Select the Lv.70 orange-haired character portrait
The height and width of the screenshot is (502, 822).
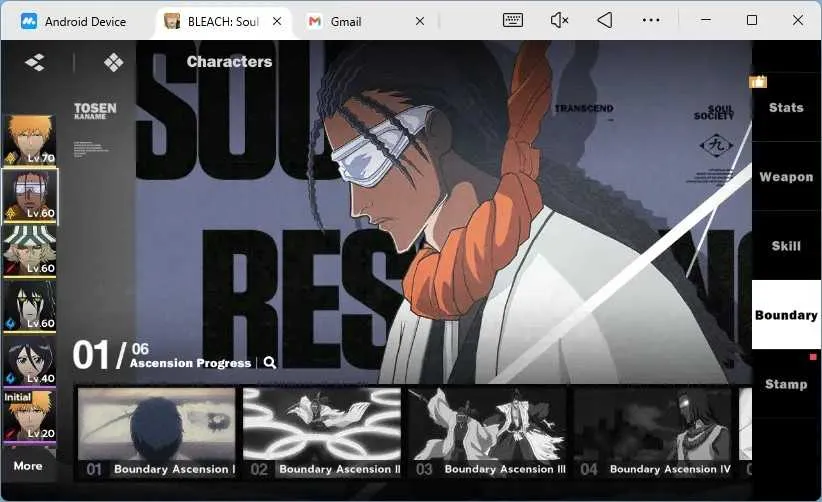pos(30,140)
